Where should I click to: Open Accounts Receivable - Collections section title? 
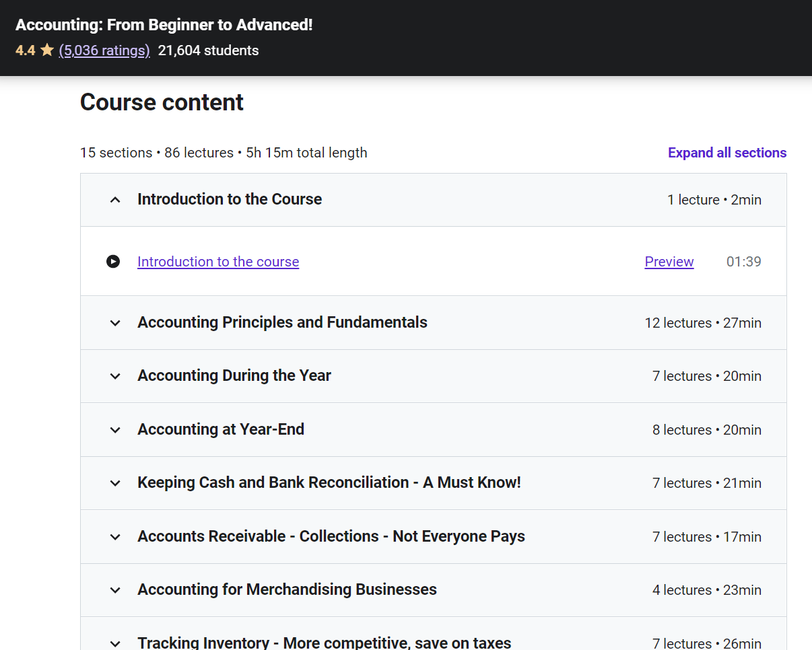[331, 536]
